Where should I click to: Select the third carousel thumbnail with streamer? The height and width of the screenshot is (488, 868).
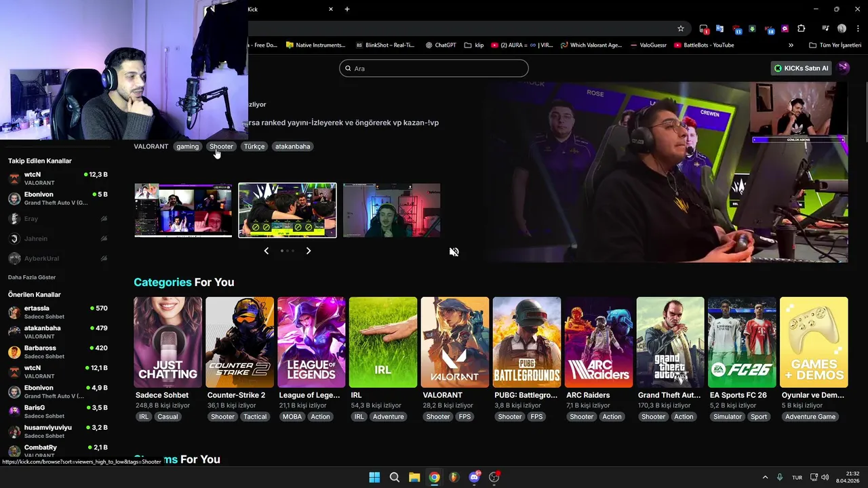click(391, 210)
